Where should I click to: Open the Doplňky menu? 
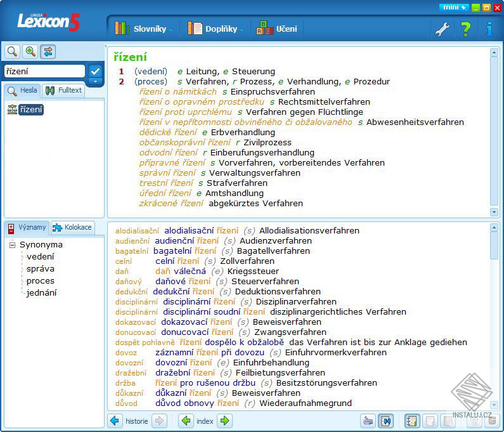216,29
